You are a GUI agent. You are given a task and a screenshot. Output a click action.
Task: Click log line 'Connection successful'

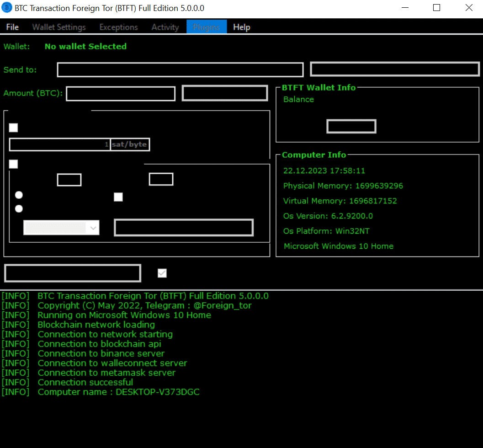85,382
